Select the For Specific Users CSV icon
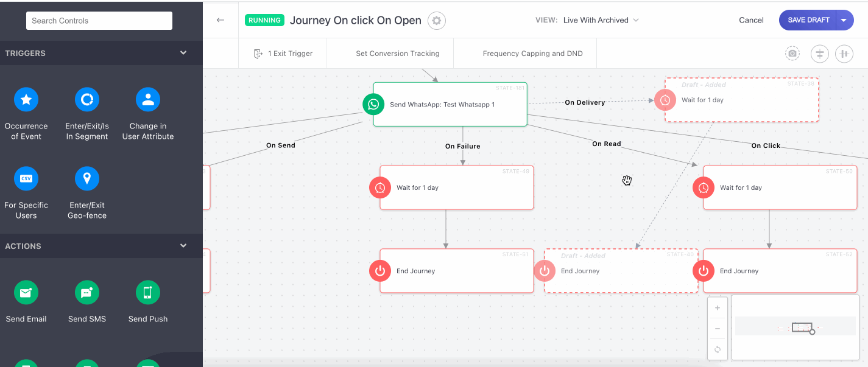Image resolution: width=868 pixels, height=367 pixels. [x=26, y=178]
